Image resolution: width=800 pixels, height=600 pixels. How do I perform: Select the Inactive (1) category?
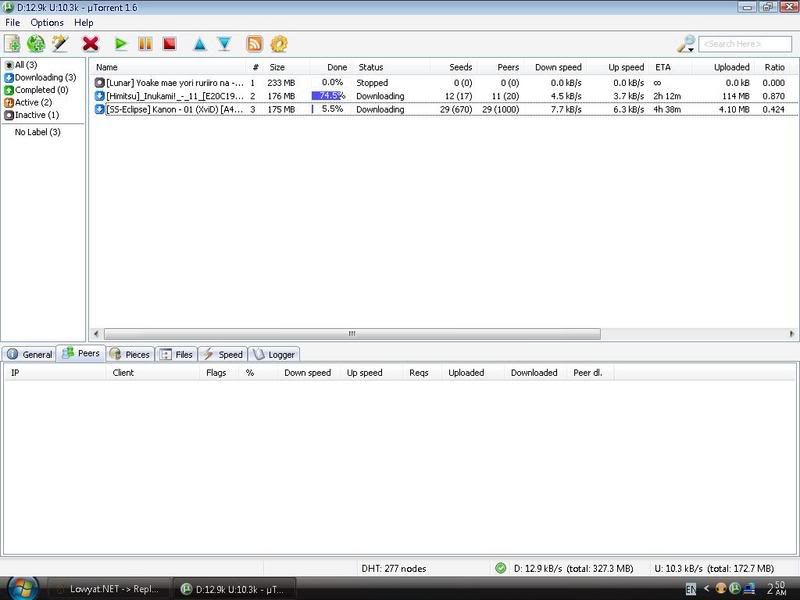32,115
